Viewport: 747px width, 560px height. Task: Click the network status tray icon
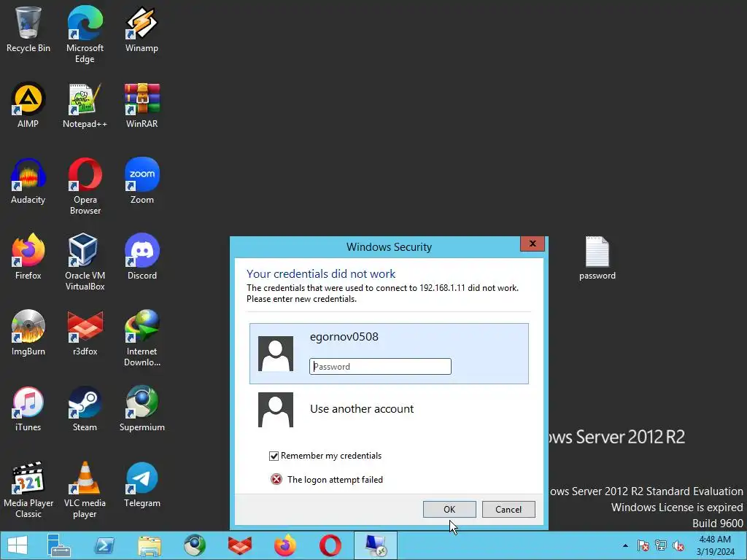click(x=661, y=545)
